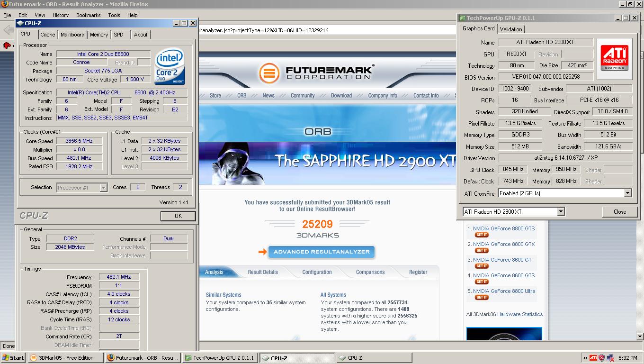
Task: Open the Firefox Tools menu
Action: [114, 15]
